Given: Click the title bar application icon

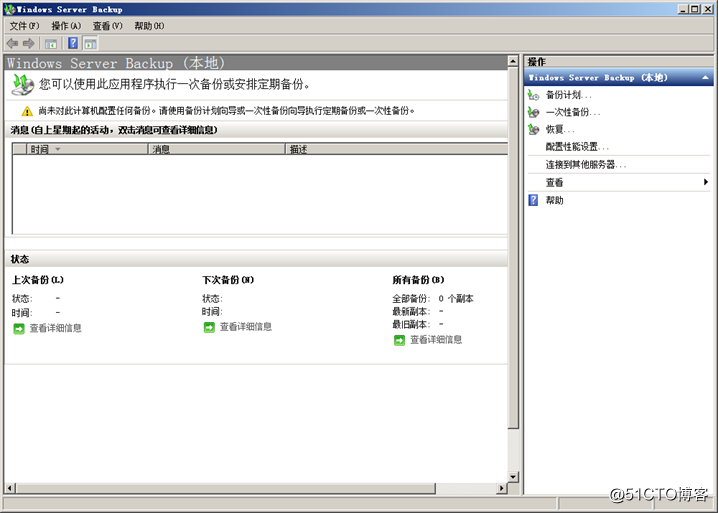Looking at the screenshot, I should click(10, 9).
